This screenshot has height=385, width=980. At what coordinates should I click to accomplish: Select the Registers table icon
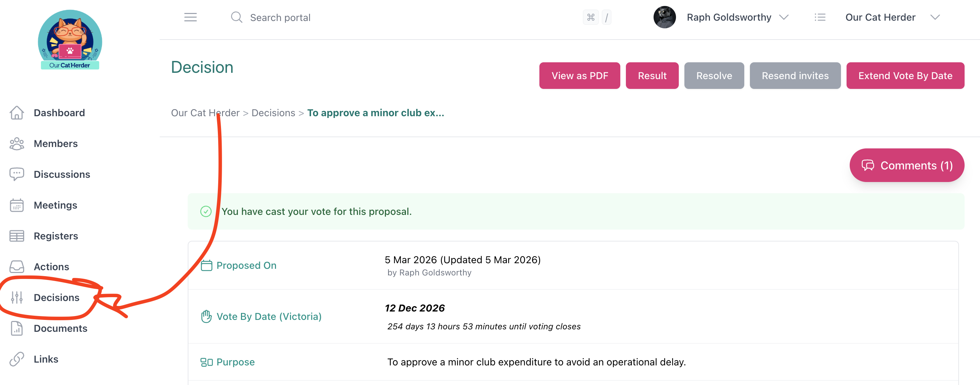click(17, 236)
